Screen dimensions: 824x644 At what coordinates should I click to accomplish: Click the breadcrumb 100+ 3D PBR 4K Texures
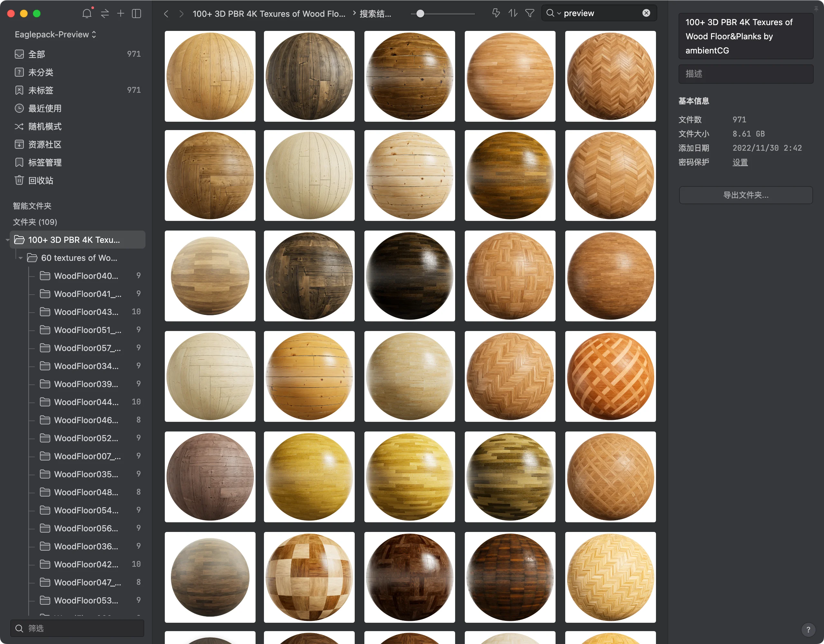tap(269, 14)
